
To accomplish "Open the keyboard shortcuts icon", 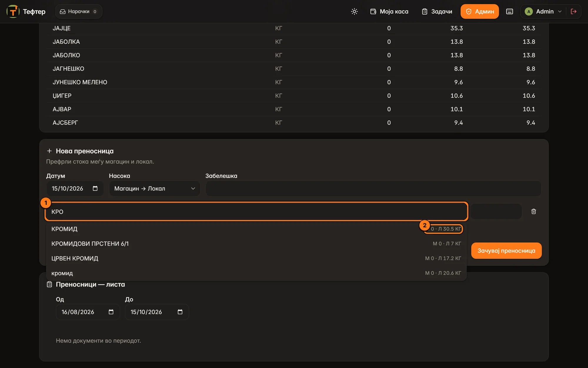I will [x=510, y=11].
